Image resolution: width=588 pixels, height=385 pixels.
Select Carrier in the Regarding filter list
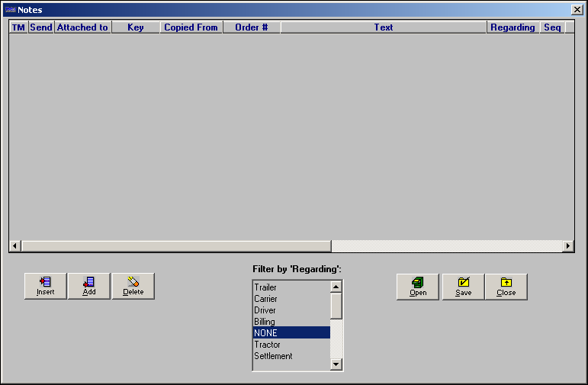(x=291, y=299)
